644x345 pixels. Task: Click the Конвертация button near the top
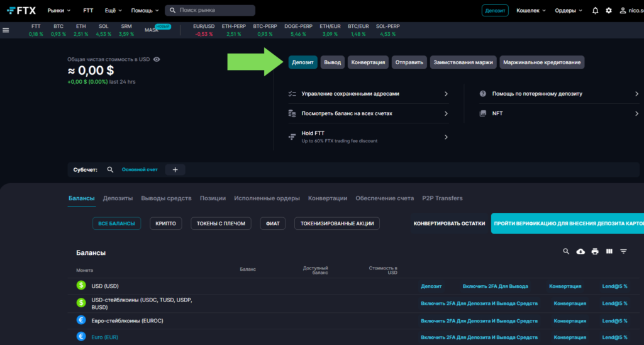(x=368, y=62)
